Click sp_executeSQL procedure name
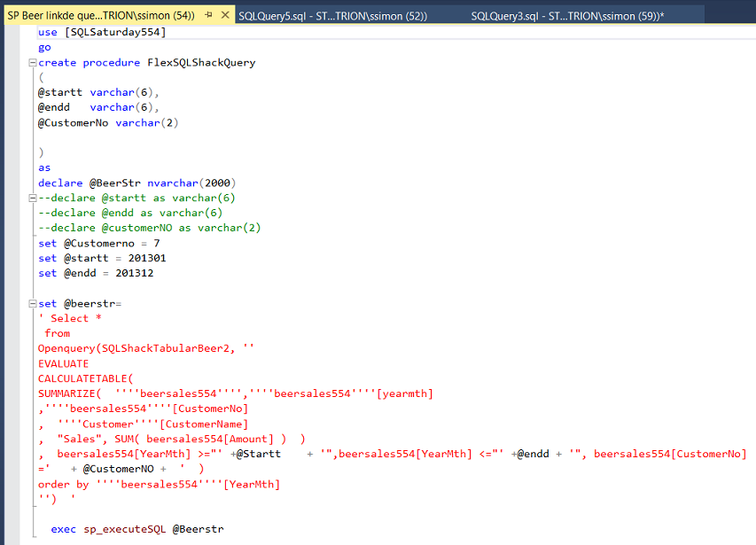 pyautogui.click(x=124, y=529)
